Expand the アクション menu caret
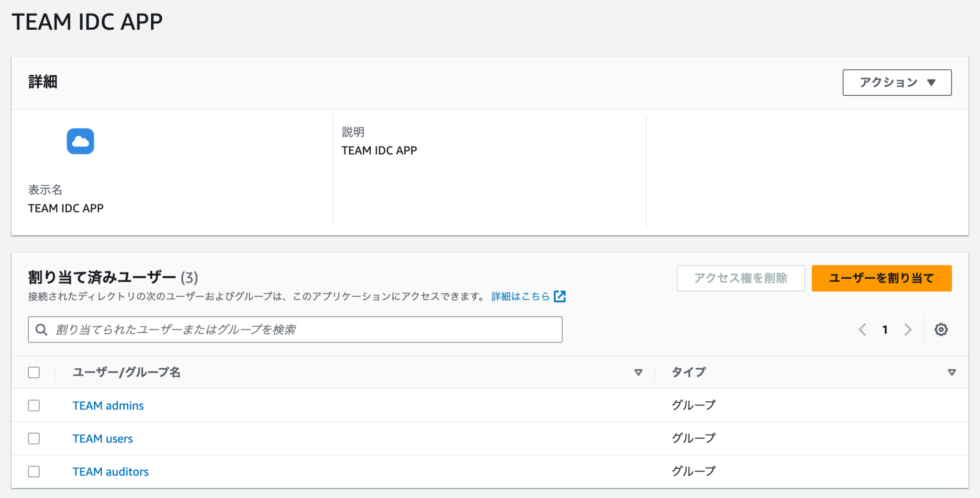Screen dimensions: 980x498 coord(931,82)
